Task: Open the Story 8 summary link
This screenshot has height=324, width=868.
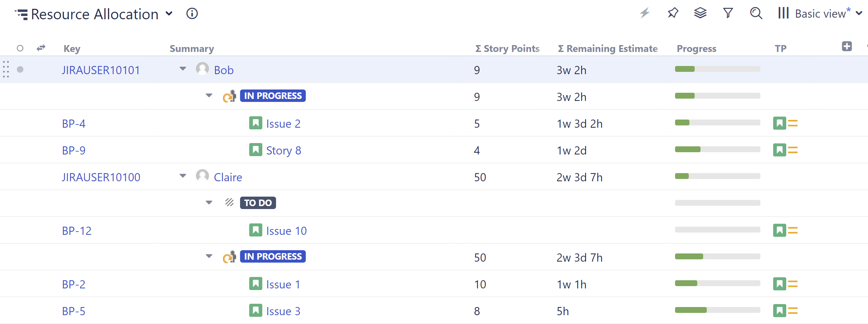Action: pos(283,150)
